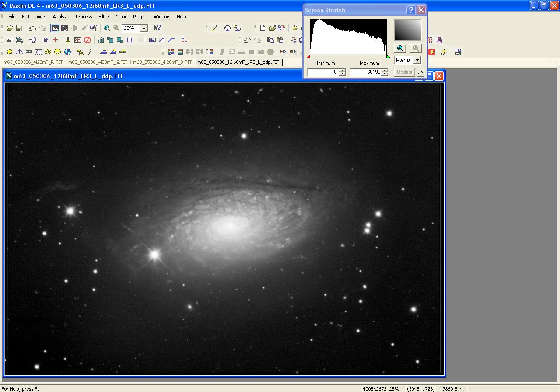Image resolution: width=560 pixels, height=392 pixels.
Task: Open the 25% zoom level dropdown
Action: (x=144, y=28)
